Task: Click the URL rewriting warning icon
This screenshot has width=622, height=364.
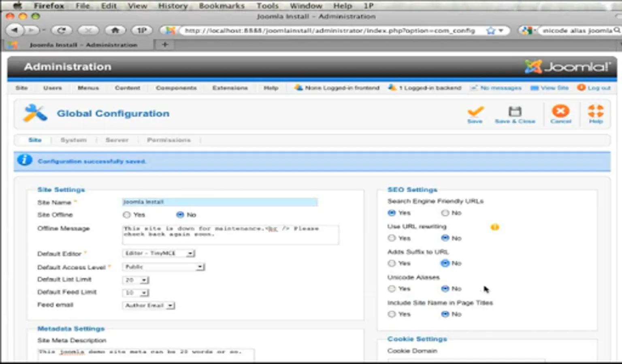Action: 495,227
